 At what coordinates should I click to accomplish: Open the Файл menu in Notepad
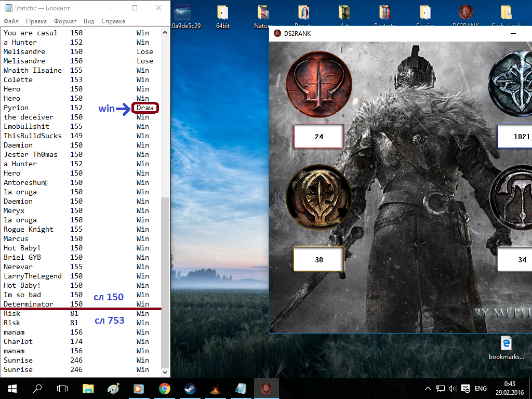tap(11, 21)
